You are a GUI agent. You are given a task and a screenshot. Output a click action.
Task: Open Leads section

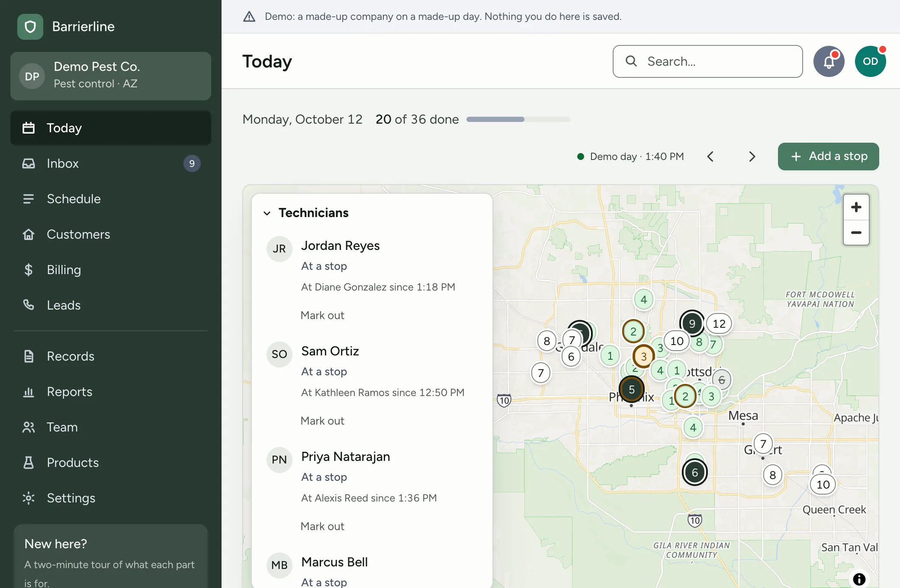pos(111,305)
